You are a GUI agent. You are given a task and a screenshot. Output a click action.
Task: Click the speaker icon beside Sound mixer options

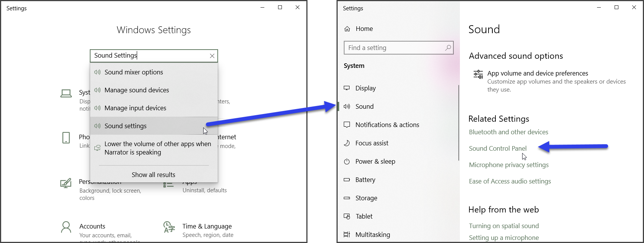click(x=97, y=72)
